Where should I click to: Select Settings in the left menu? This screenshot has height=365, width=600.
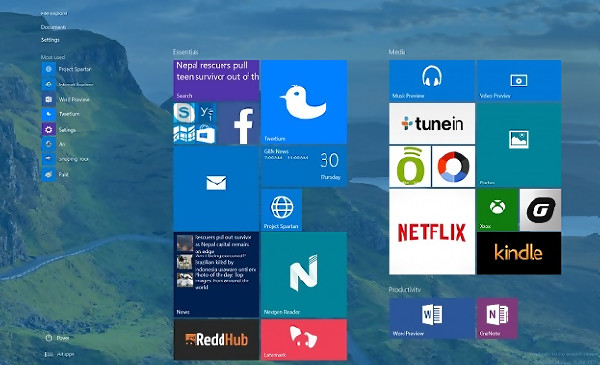(50, 40)
